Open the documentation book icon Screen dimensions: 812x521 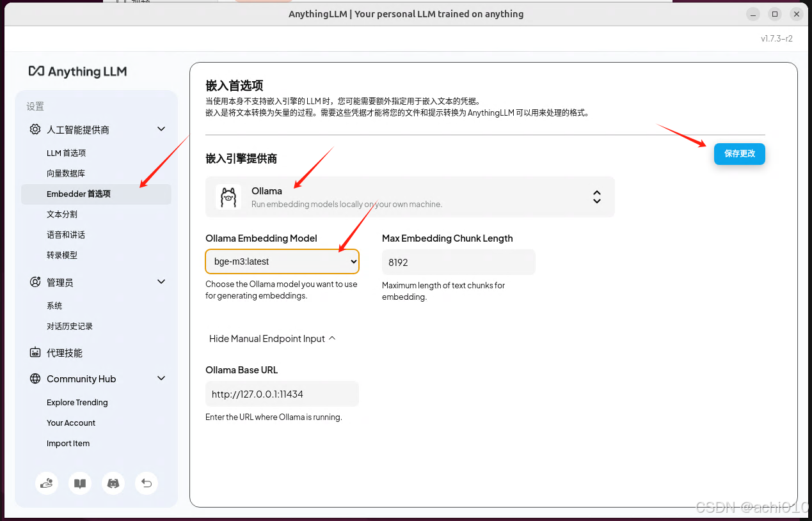80,483
